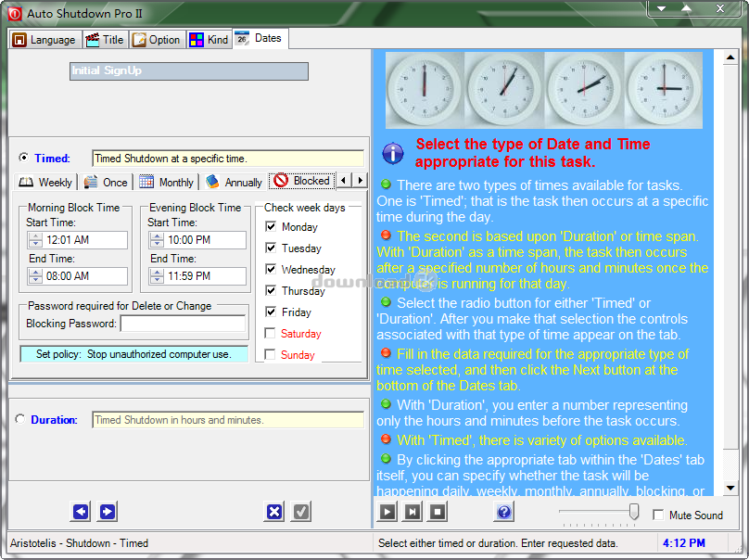Adjust Morning Block End Time spinner
Image resolution: width=749 pixels, height=560 pixels.
point(35,275)
